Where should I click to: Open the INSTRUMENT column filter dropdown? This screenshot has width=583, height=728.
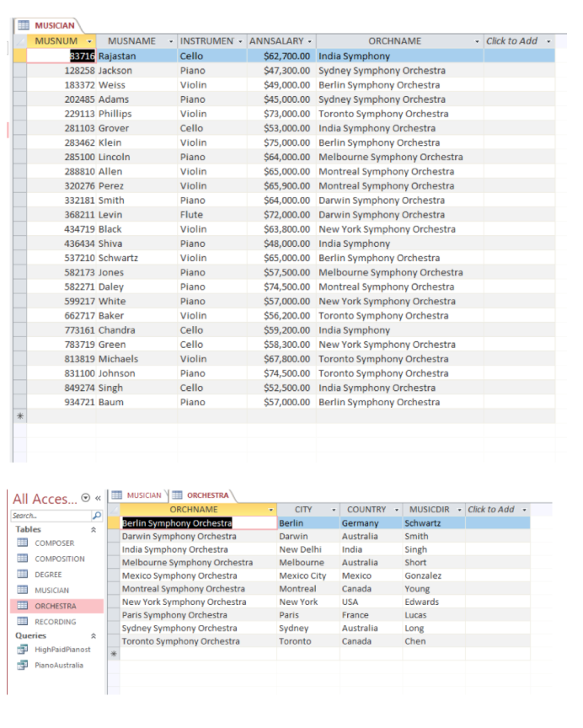(240, 41)
